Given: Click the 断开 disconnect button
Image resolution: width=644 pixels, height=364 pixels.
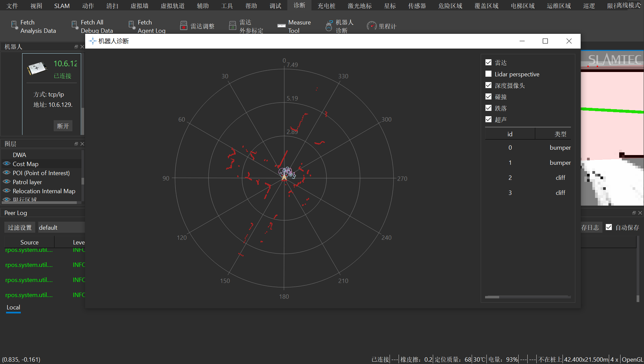Looking at the screenshot, I should (x=63, y=126).
